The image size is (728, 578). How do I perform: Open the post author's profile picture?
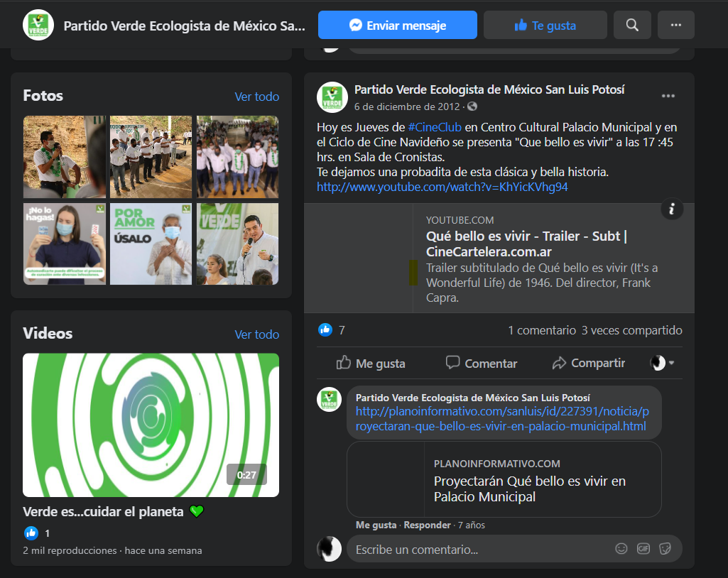(332, 97)
